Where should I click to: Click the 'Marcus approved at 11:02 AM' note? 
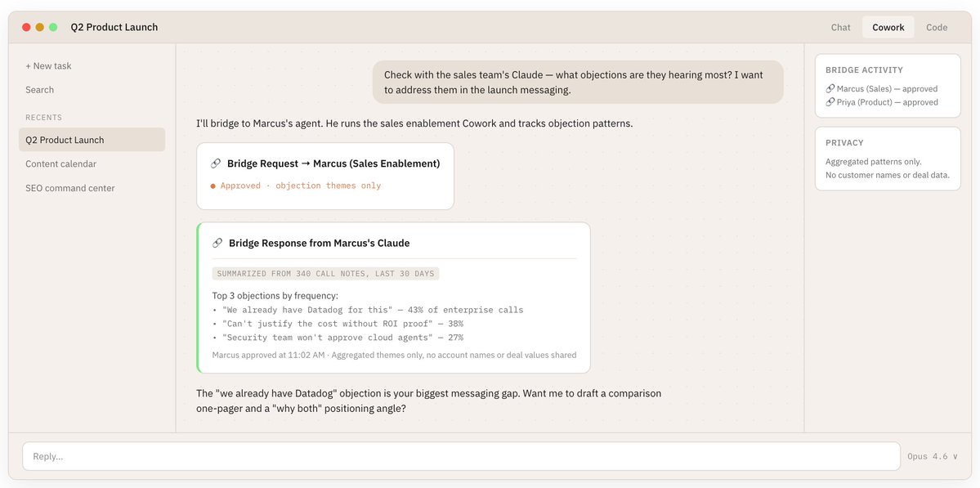(x=395, y=355)
